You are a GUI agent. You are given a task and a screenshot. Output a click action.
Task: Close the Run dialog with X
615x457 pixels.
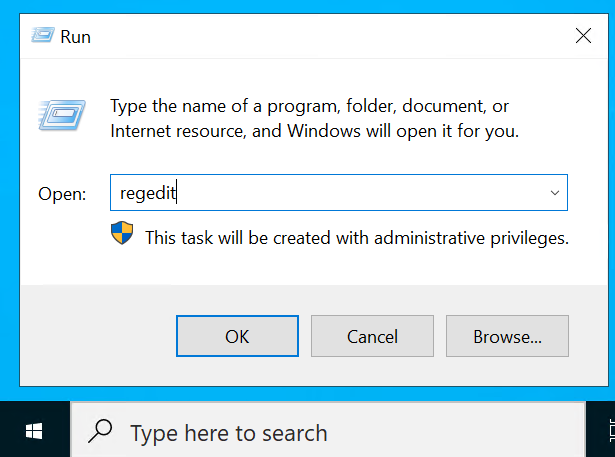click(x=583, y=36)
